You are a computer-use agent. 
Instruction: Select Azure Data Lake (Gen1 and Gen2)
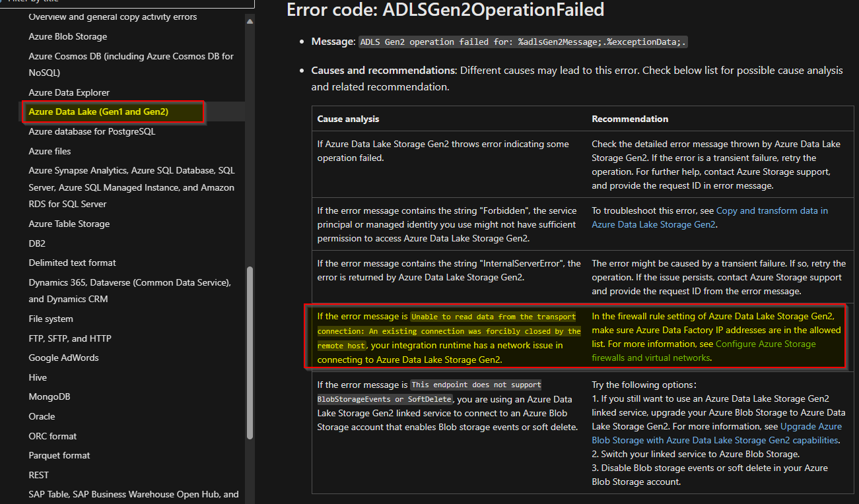pyautogui.click(x=98, y=112)
